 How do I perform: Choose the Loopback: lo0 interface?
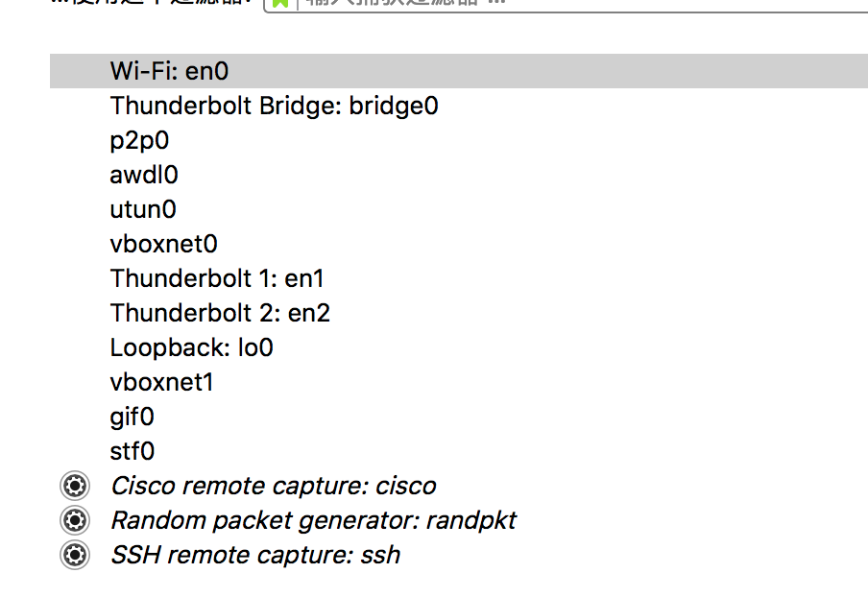coord(459,347)
